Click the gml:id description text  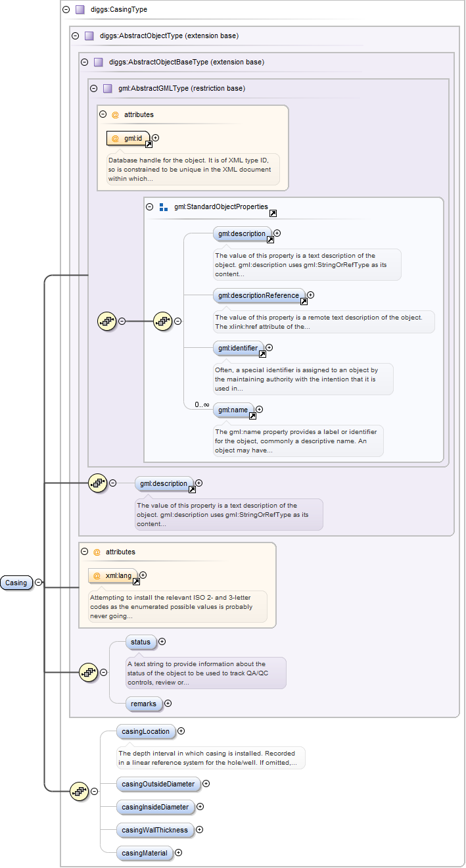pyautogui.click(x=189, y=169)
